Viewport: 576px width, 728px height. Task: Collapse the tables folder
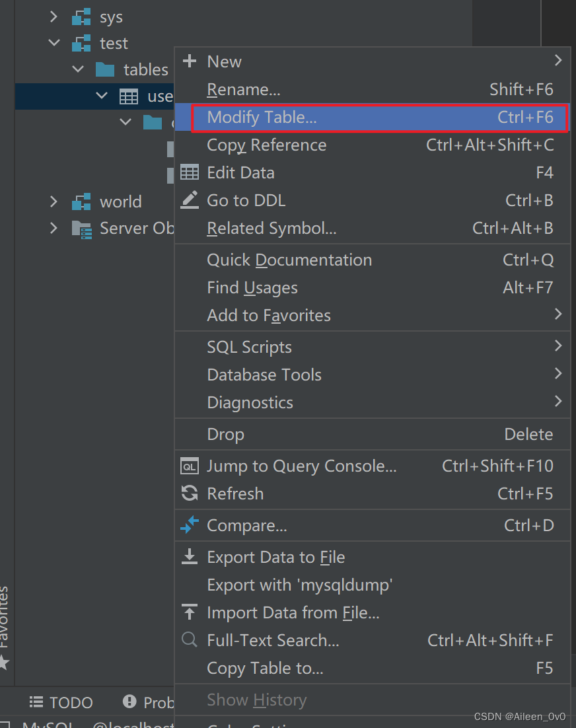pyautogui.click(x=78, y=69)
